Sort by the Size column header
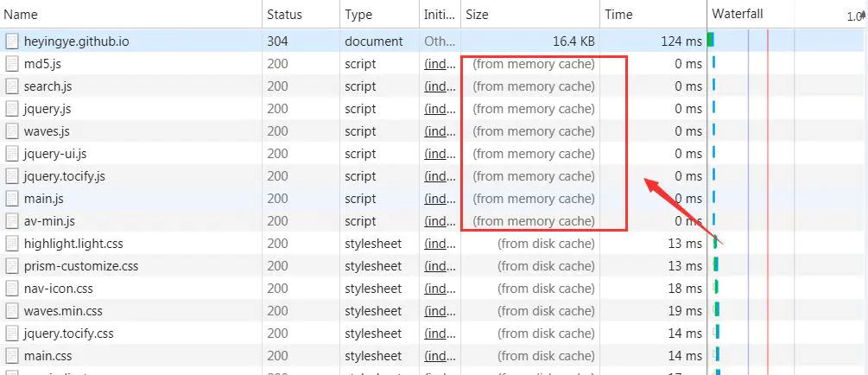 pos(477,15)
